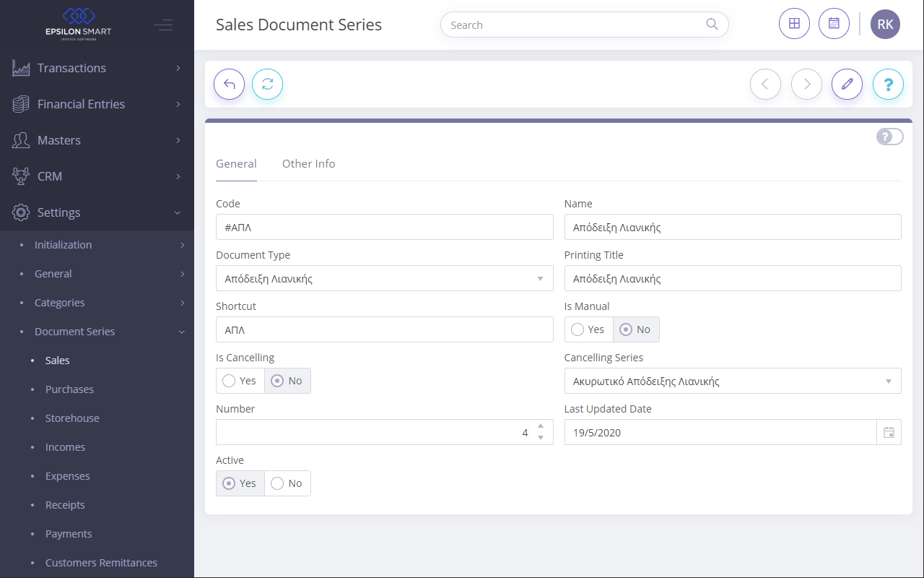This screenshot has height=578, width=924.
Task: Click the back navigation arrow icon
Action: (x=229, y=84)
